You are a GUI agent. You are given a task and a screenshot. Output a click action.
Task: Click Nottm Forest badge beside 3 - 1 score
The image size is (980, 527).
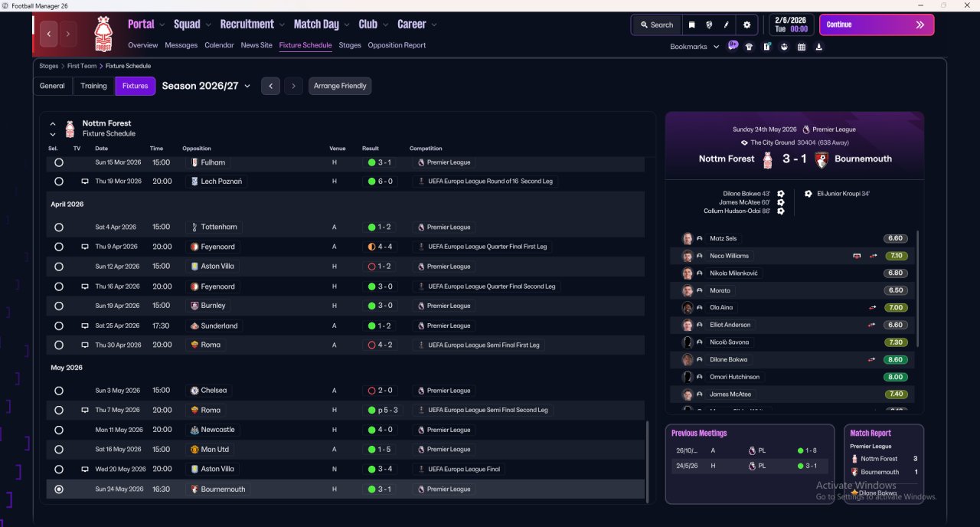768,159
